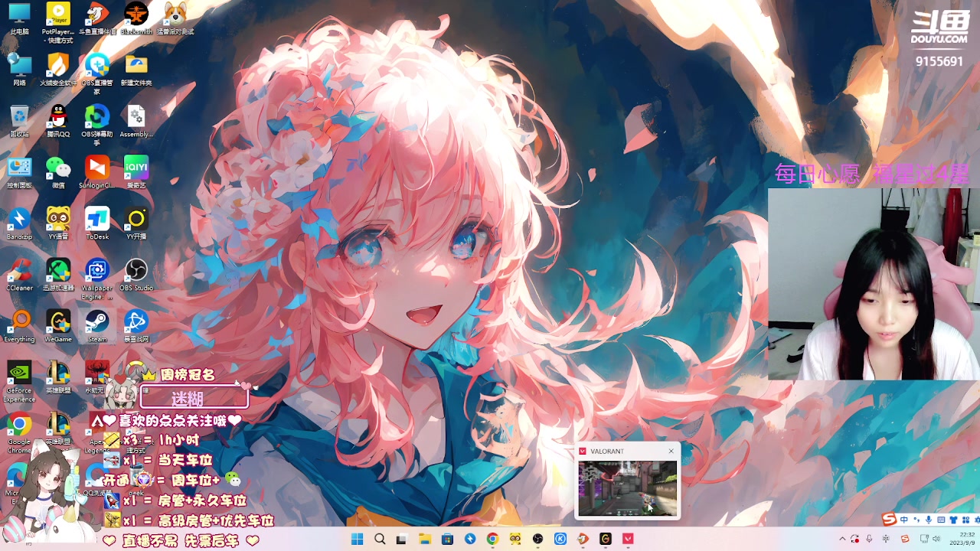Open the 网络 (Network) desktop icon
The width and height of the screenshot is (980, 551).
(19, 70)
